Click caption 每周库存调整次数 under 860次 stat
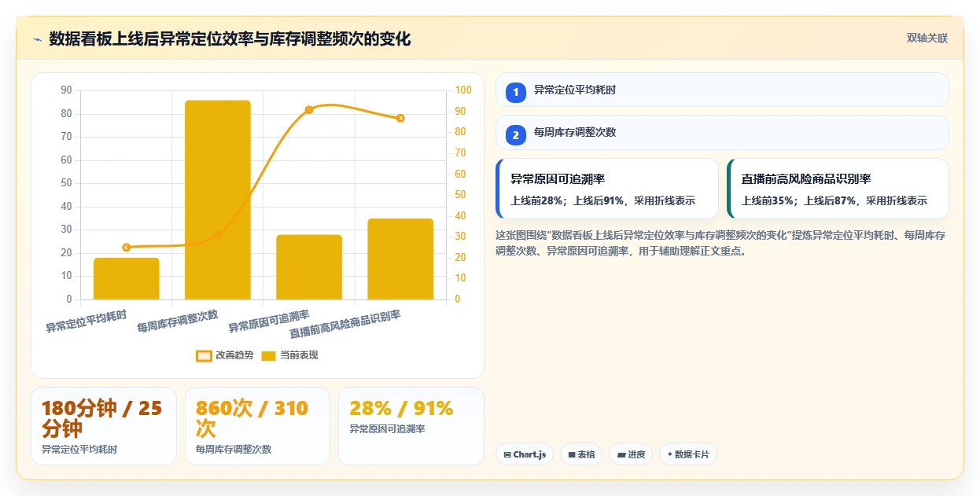Viewport: 980px width, 496px height. (234, 450)
